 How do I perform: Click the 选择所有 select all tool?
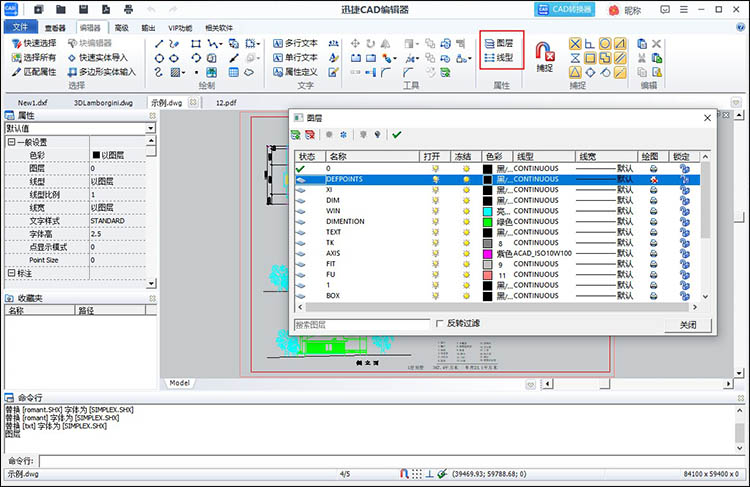(x=34, y=58)
